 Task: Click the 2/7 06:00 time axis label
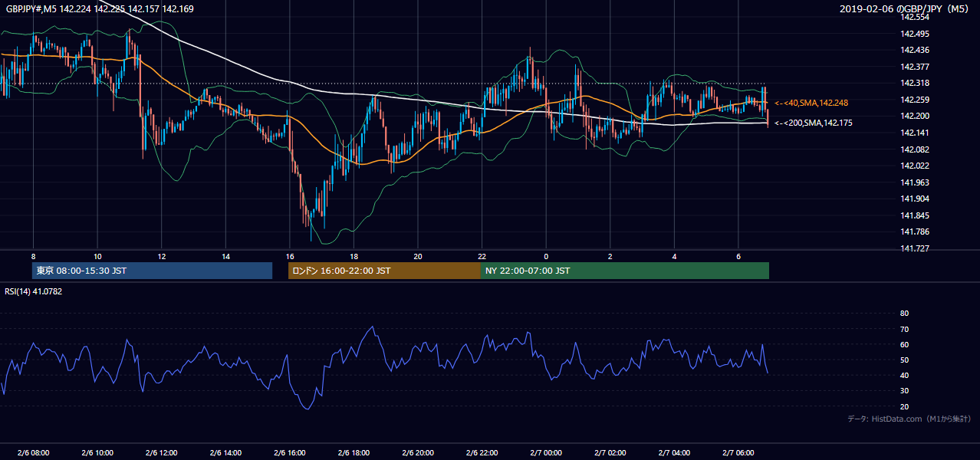738,453
